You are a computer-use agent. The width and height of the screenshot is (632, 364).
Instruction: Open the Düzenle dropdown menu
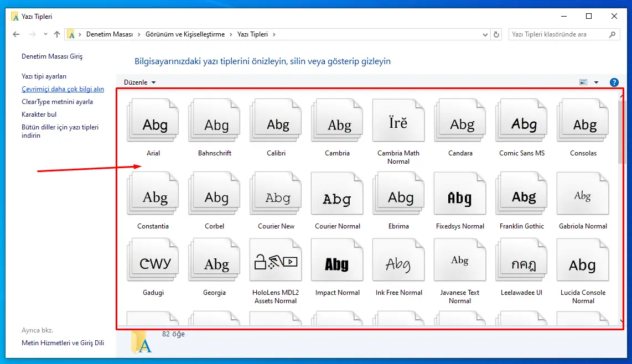coord(139,82)
